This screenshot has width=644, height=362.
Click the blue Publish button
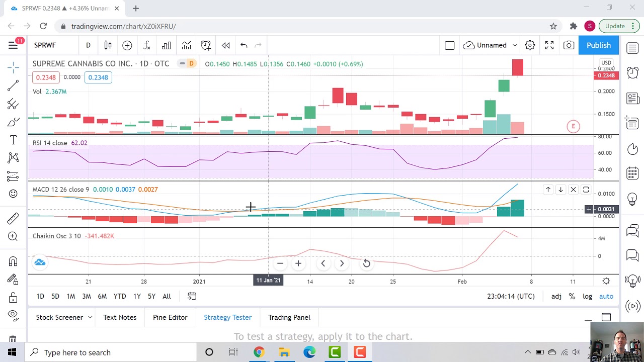point(598,45)
